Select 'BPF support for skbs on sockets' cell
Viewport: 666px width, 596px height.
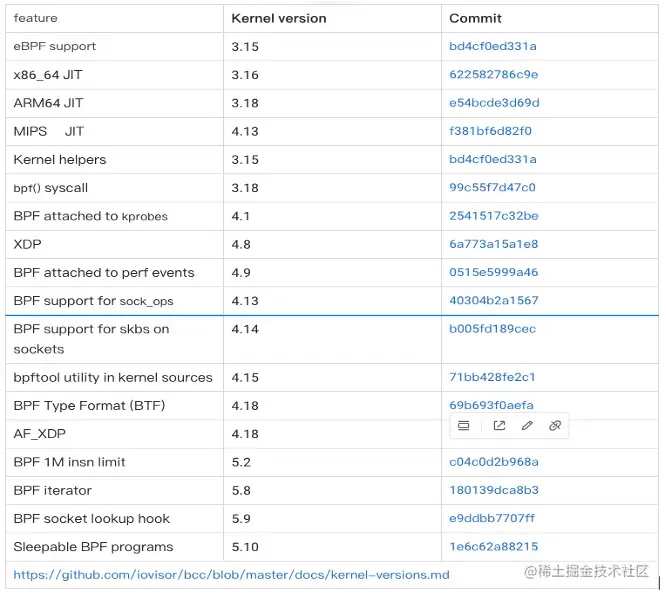[114, 339]
